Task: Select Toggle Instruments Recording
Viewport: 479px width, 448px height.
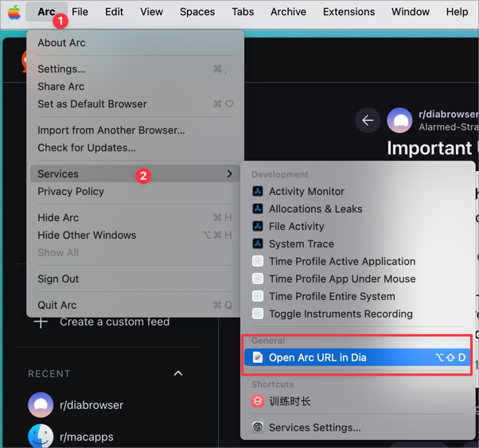Action: click(x=357, y=314)
